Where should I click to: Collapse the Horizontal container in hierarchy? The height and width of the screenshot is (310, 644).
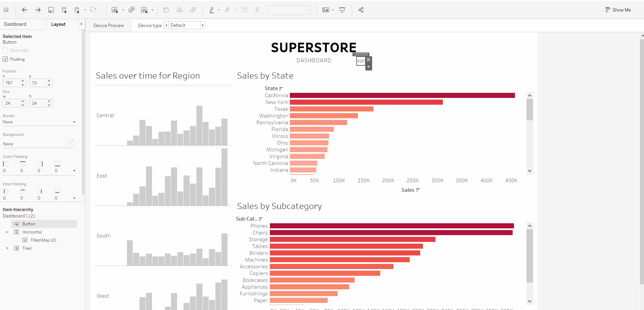(x=7, y=232)
